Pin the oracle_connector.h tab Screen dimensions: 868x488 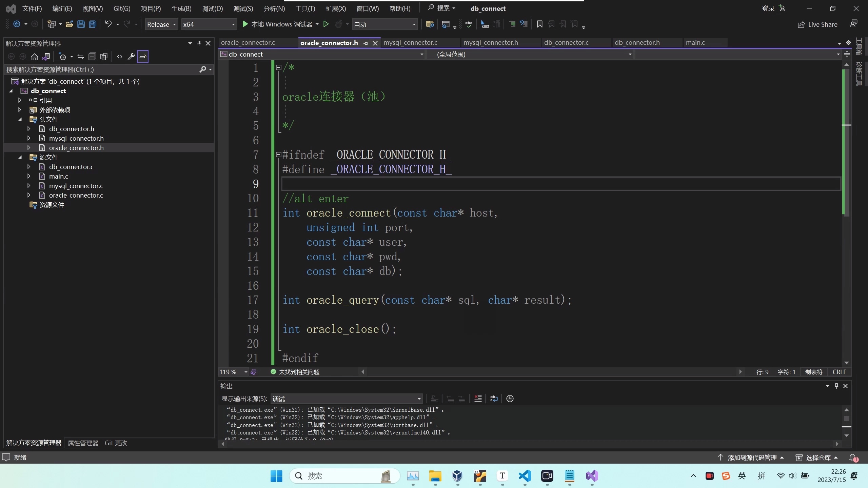(366, 43)
